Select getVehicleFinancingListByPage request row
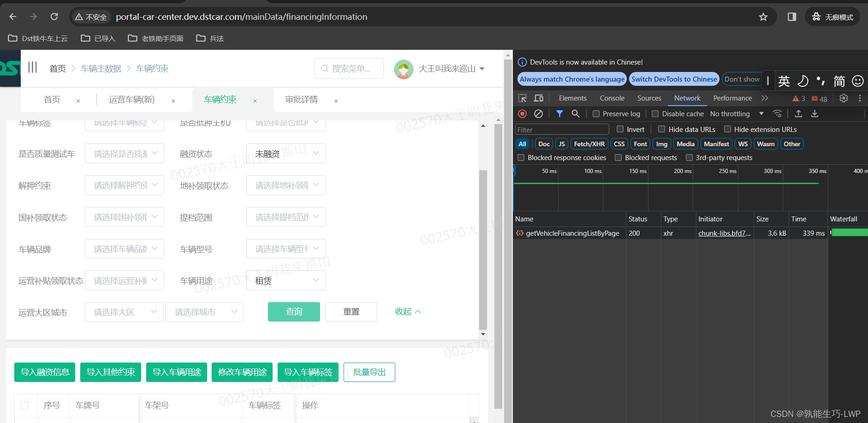The image size is (868, 423). [x=690, y=233]
